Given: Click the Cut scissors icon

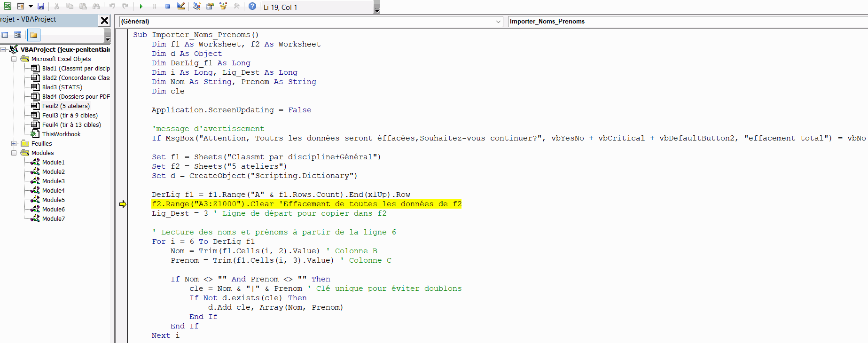Looking at the screenshot, I should click(x=56, y=6).
